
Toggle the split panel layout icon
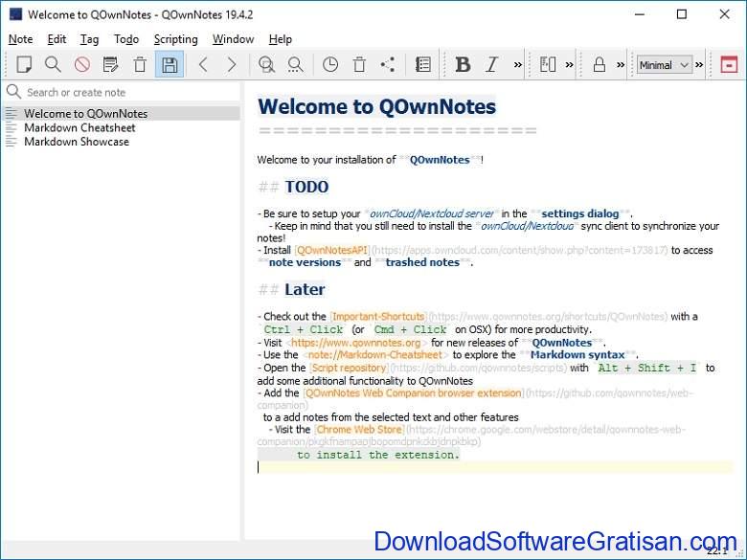pos(548,64)
